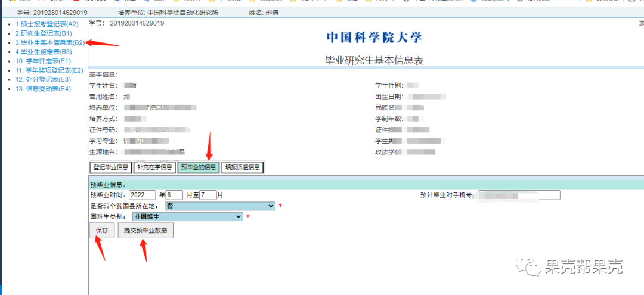Click the 学生性别： label
The image size is (644, 295).
point(390,85)
